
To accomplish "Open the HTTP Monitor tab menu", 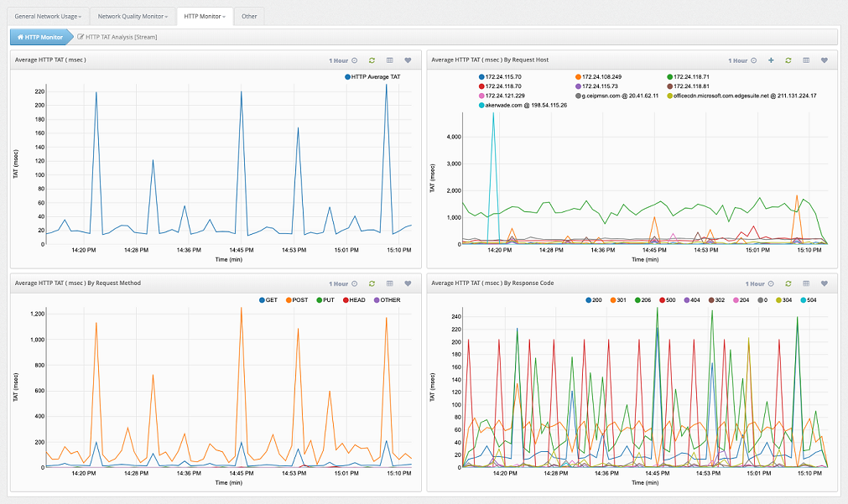I will [x=205, y=16].
